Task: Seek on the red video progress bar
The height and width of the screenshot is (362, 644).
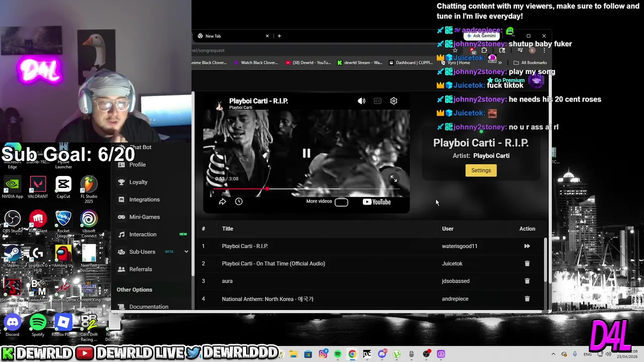Action: 306,189
